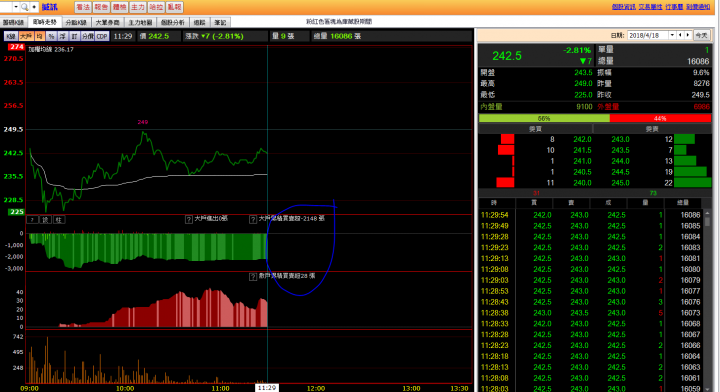The height and width of the screenshot is (392, 720).
Task: Open the 哈拉 toolbar button
Action: 156,7
